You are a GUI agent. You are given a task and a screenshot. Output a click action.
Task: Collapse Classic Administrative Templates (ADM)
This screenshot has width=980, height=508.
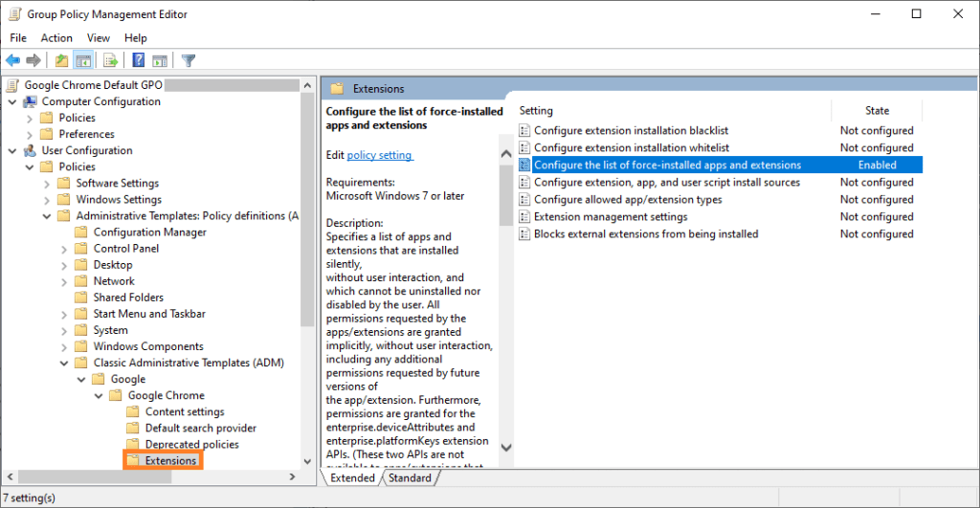click(x=64, y=363)
